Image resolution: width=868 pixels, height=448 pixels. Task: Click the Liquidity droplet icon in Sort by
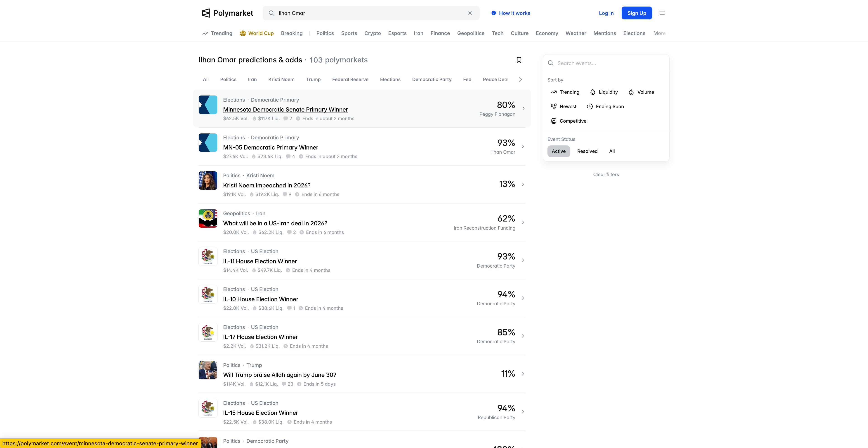(593, 92)
